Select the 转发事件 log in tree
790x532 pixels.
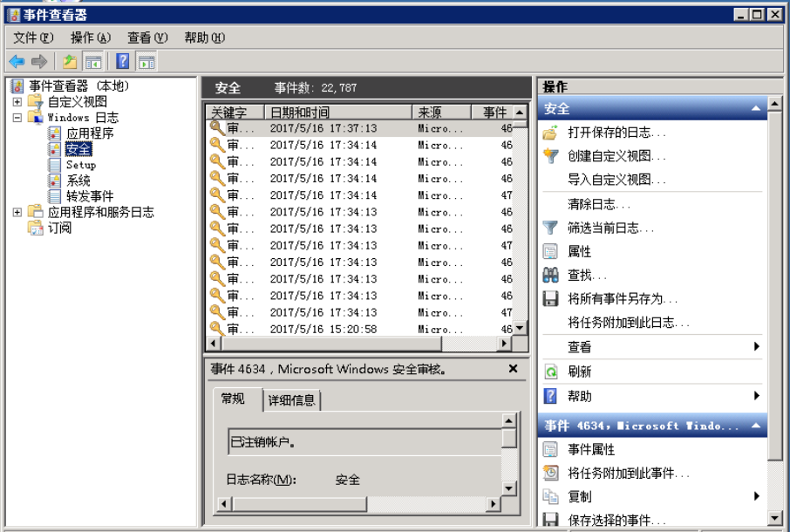90,196
